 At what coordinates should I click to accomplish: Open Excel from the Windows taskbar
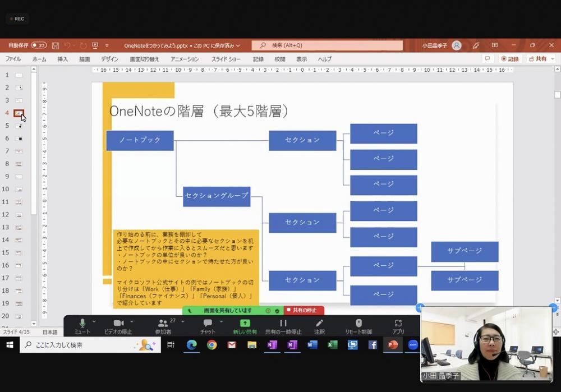[332, 345]
